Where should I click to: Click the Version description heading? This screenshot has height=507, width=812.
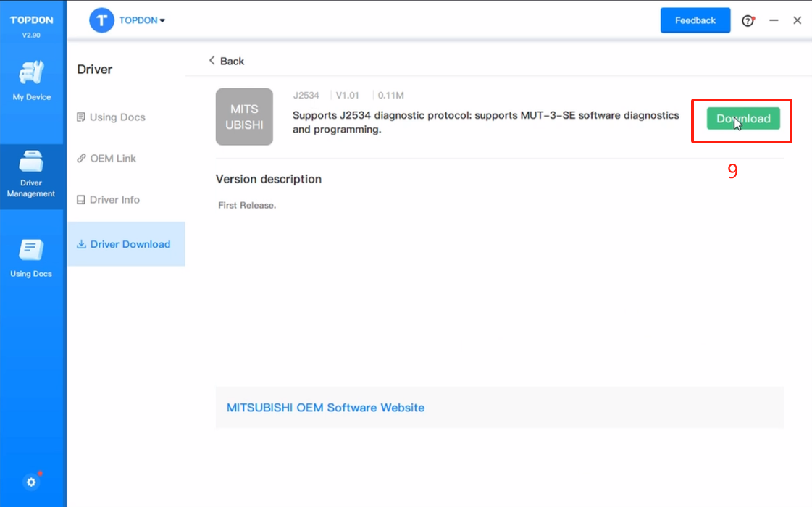point(268,179)
